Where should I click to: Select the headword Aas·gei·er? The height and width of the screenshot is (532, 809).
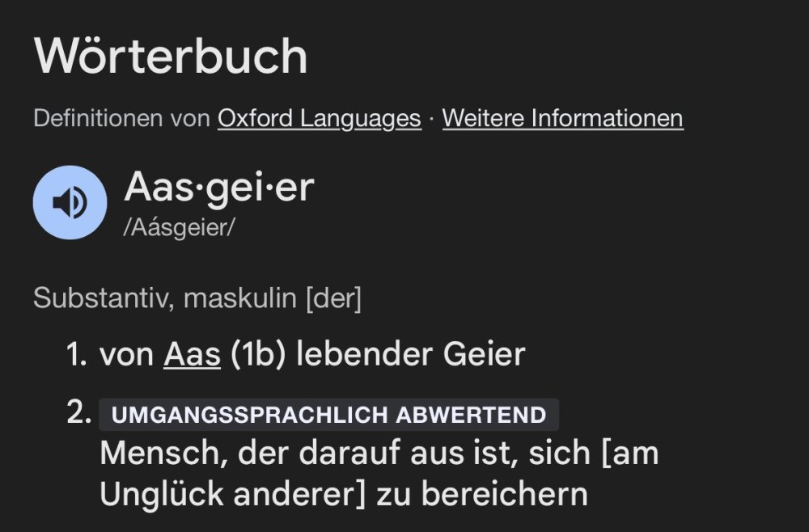click(218, 188)
